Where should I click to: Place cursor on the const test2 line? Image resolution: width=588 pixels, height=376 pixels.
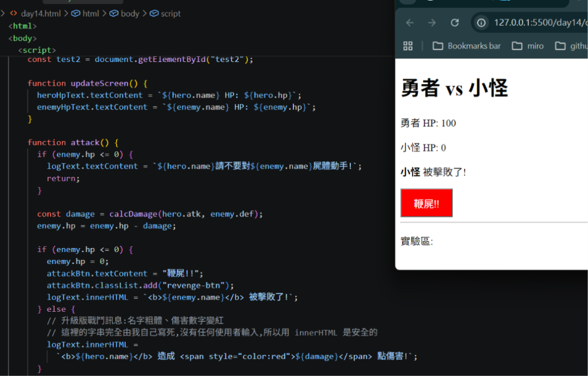pos(140,60)
